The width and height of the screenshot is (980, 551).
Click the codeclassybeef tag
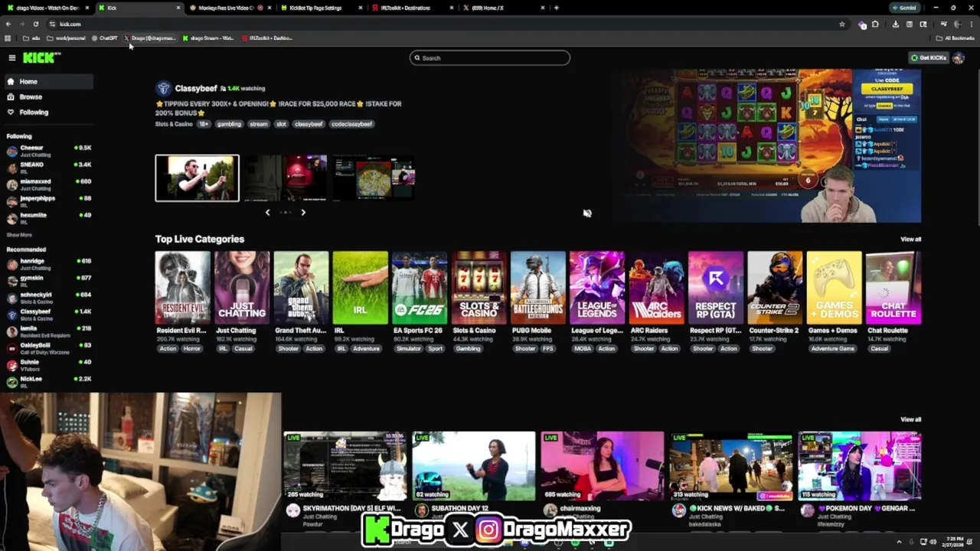click(x=351, y=124)
